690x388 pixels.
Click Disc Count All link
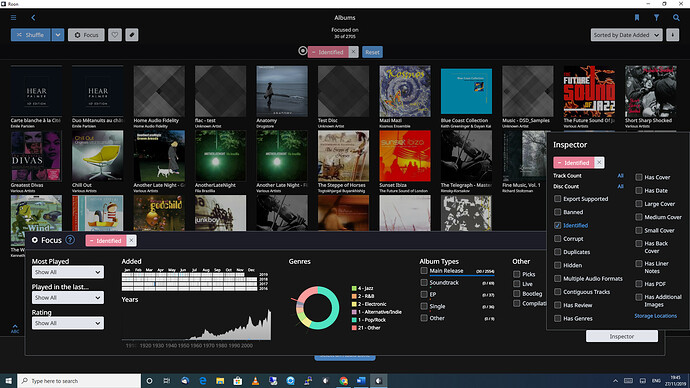(x=620, y=186)
